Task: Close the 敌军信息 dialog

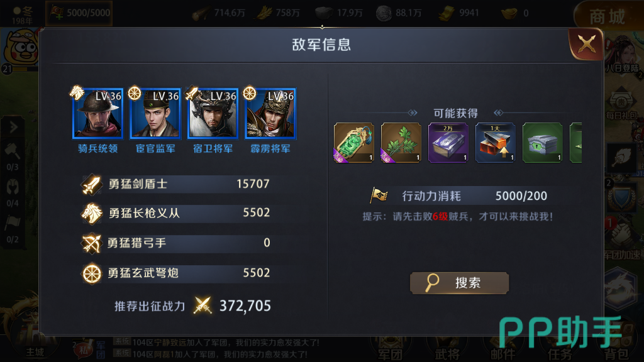Action: pyautogui.click(x=586, y=44)
